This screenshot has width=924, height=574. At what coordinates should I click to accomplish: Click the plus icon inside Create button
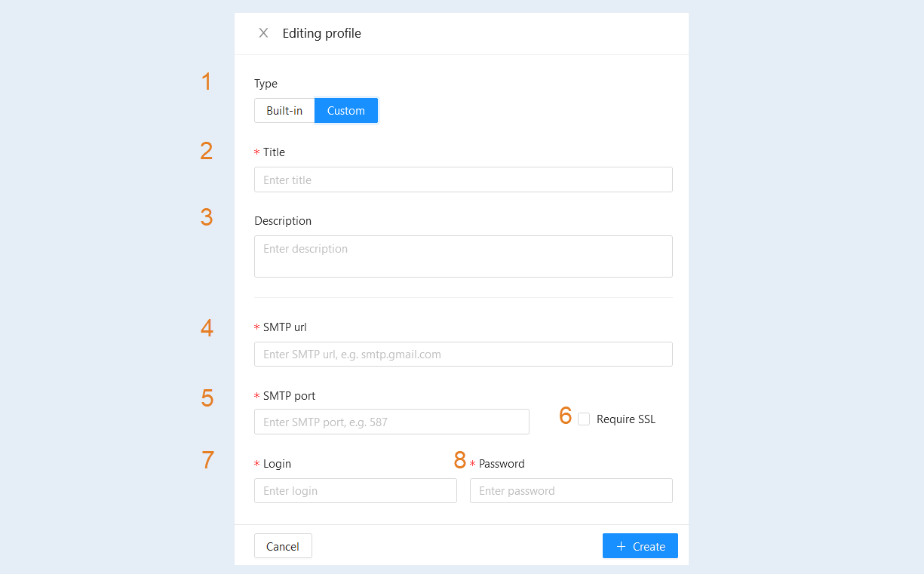[x=622, y=546]
